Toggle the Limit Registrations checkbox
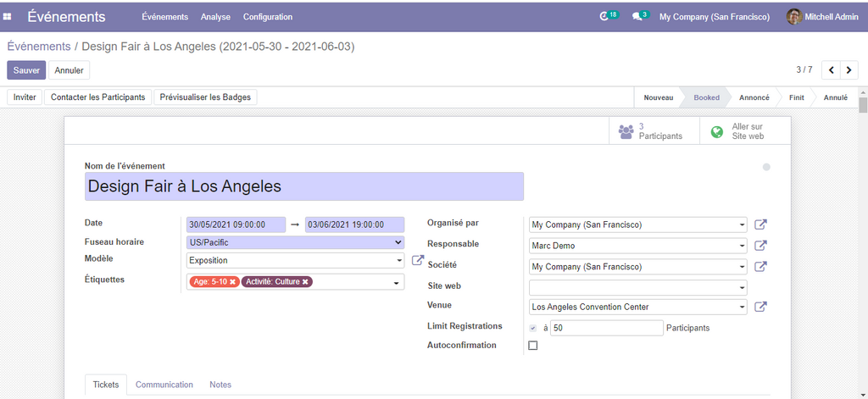 [x=532, y=328]
